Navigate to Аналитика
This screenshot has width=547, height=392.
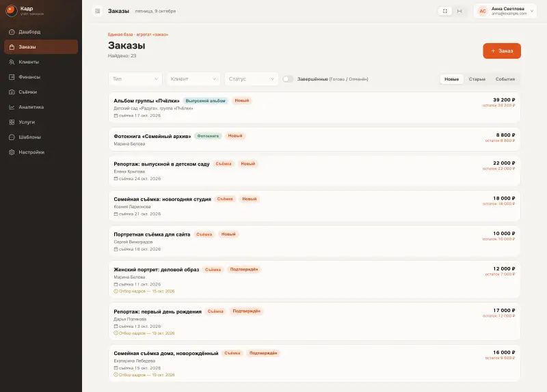(41, 107)
